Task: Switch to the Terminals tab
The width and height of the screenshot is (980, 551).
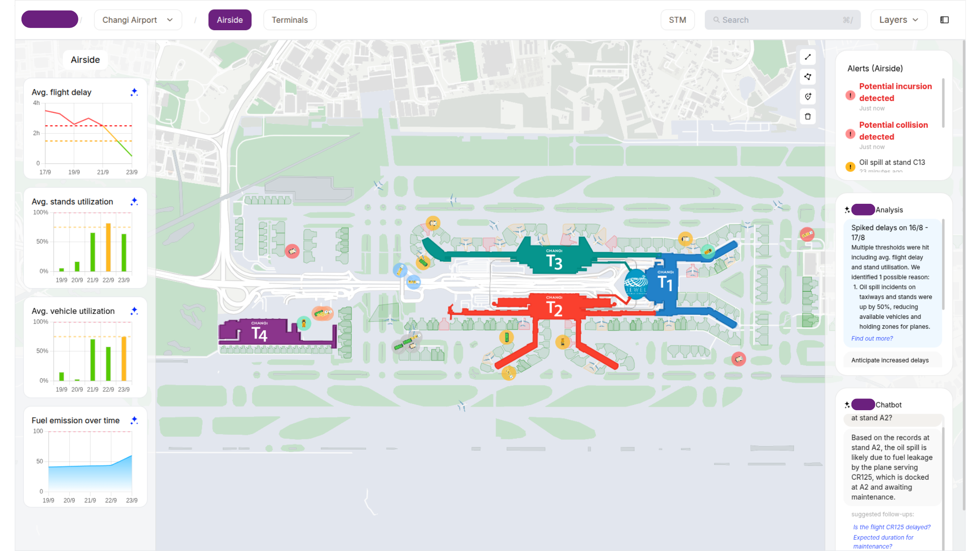Action: pos(290,20)
